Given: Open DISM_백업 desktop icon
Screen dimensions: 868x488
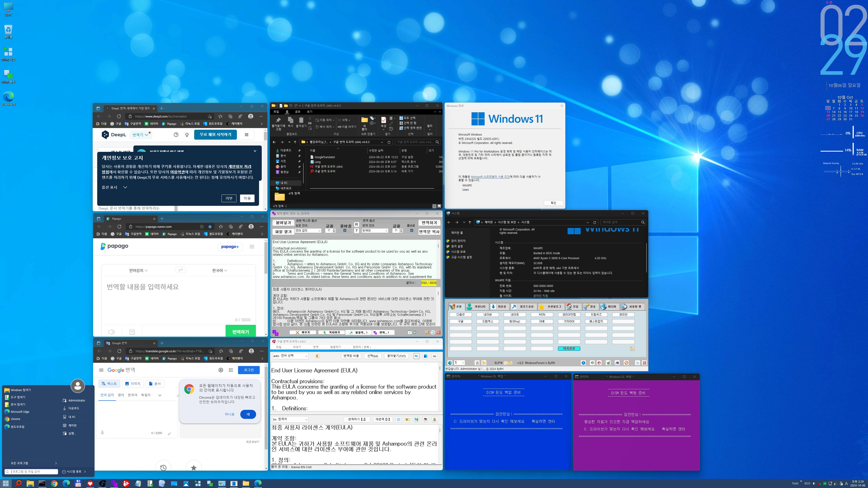Looking at the screenshot, I should click(8, 54).
